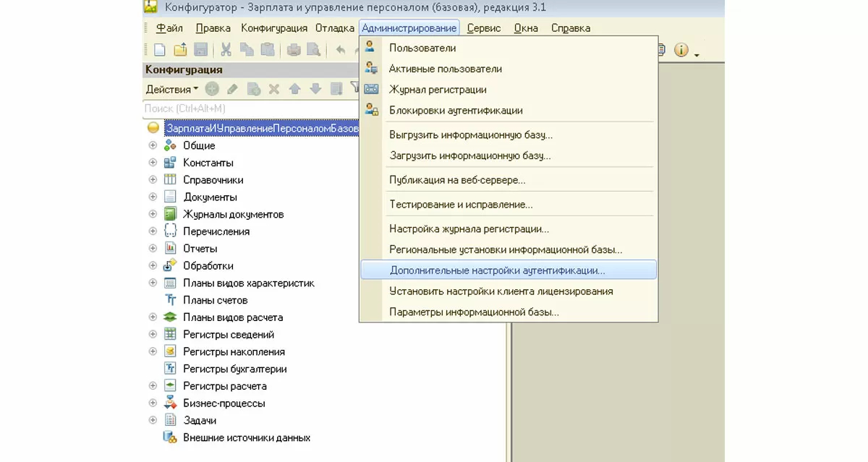
Task: Click the Authentication locks icon
Action: (x=371, y=110)
